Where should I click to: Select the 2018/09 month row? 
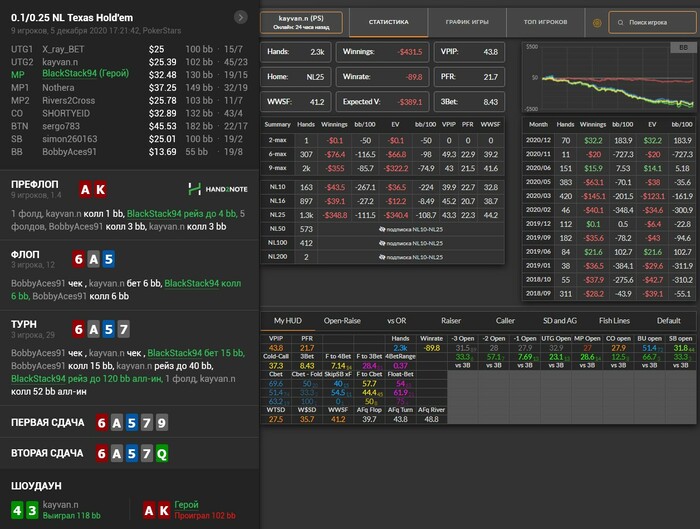click(x=609, y=294)
